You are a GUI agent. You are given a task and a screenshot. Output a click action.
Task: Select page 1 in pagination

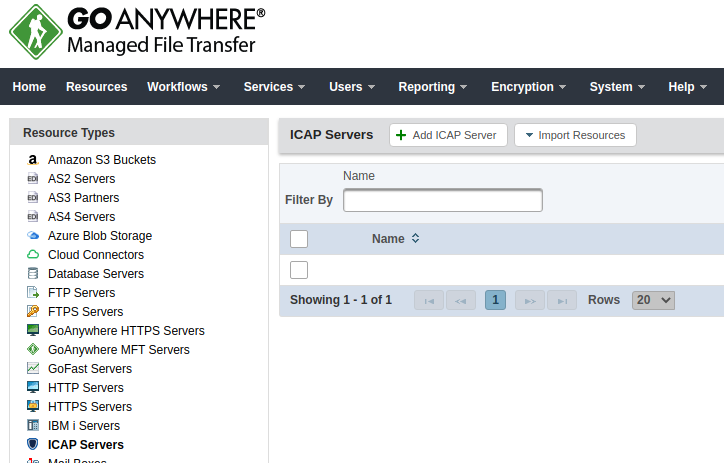[495, 300]
